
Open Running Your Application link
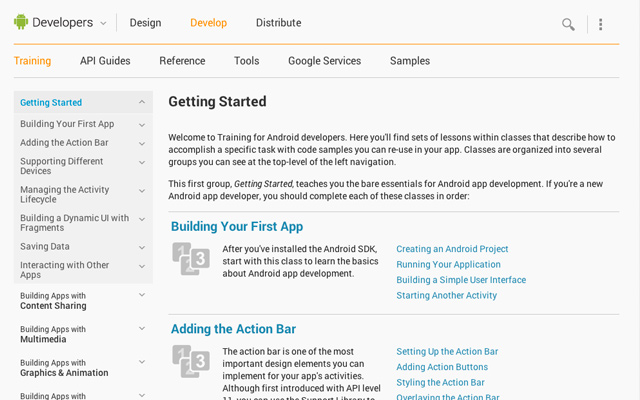click(x=448, y=264)
